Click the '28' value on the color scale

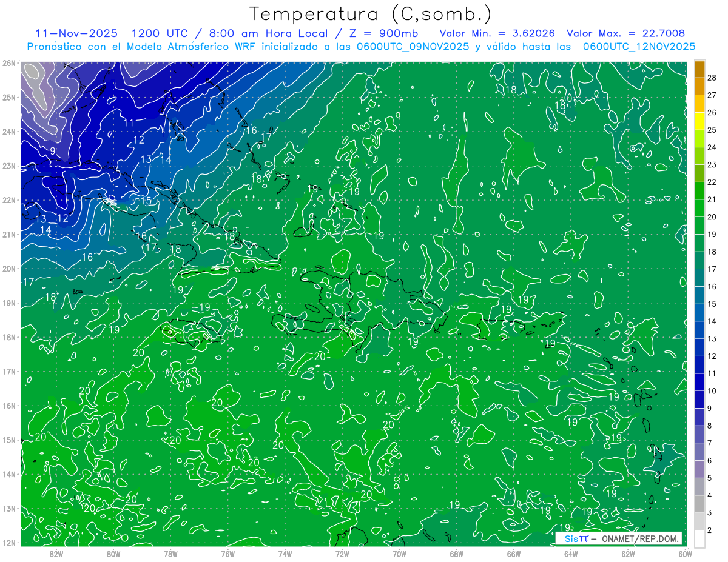point(712,78)
